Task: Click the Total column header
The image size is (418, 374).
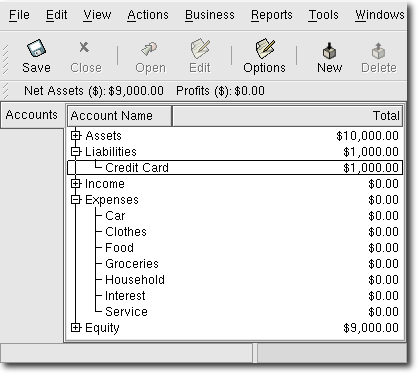Action: 287,116
